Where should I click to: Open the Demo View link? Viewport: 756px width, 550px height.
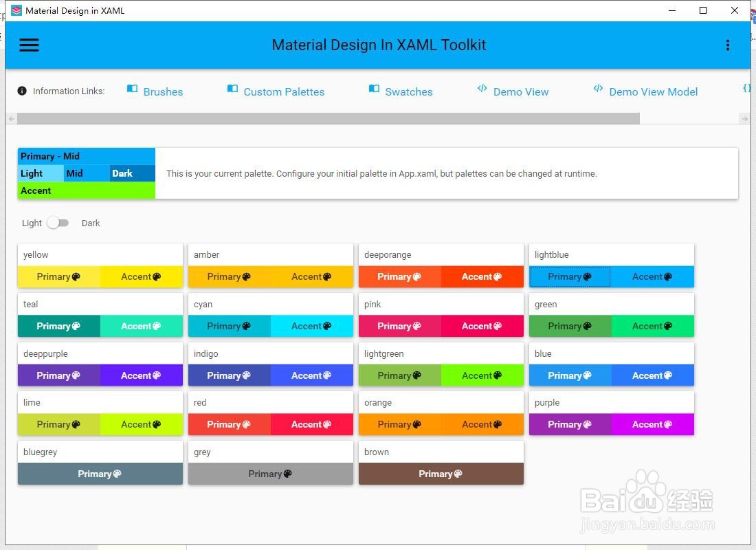pos(521,91)
